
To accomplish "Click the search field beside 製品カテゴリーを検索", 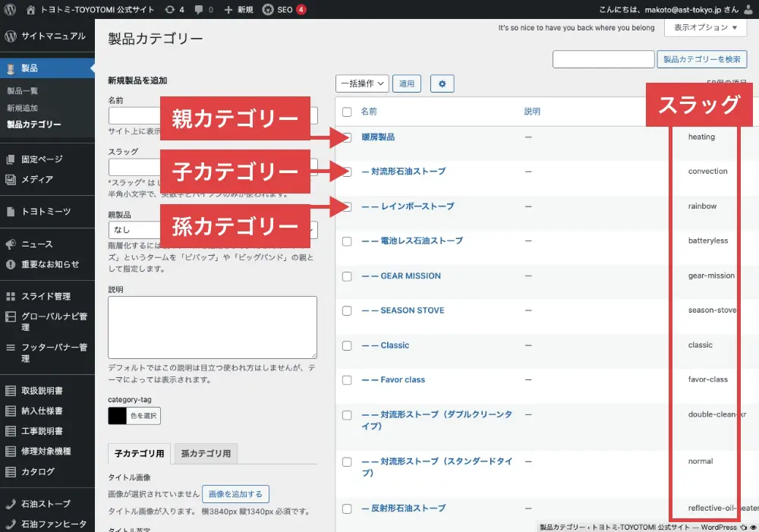I will coord(603,59).
